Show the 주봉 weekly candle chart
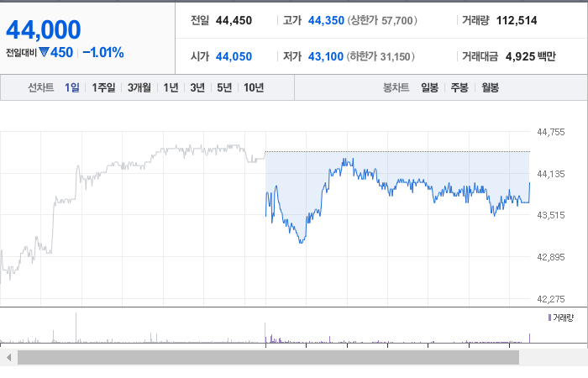Image resolution: width=588 pixels, height=378 pixels. click(459, 87)
